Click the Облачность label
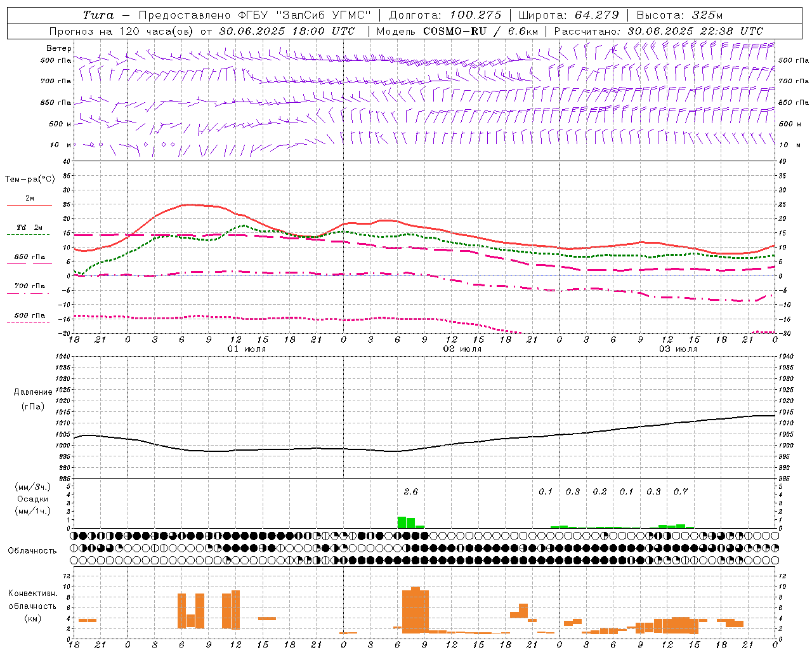 [x=32, y=551]
